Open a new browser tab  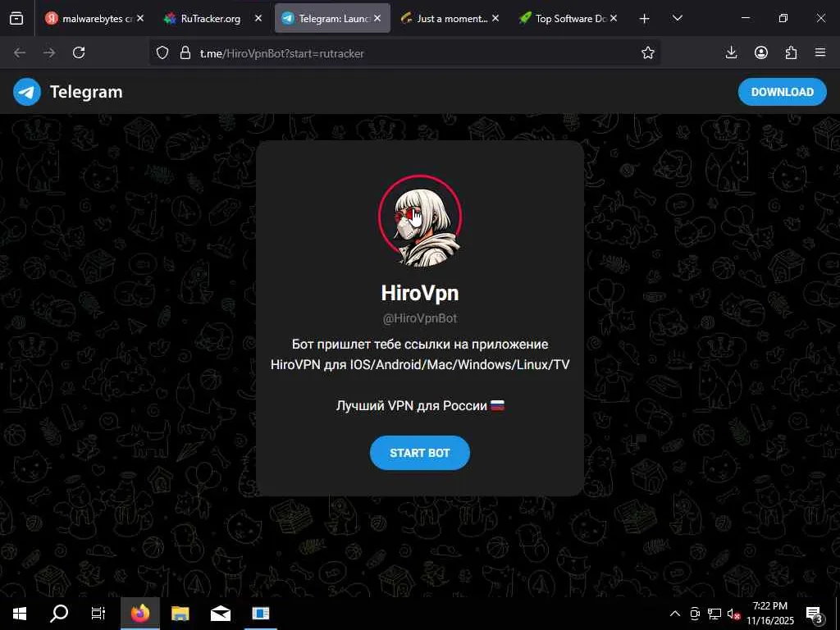(645, 19)
